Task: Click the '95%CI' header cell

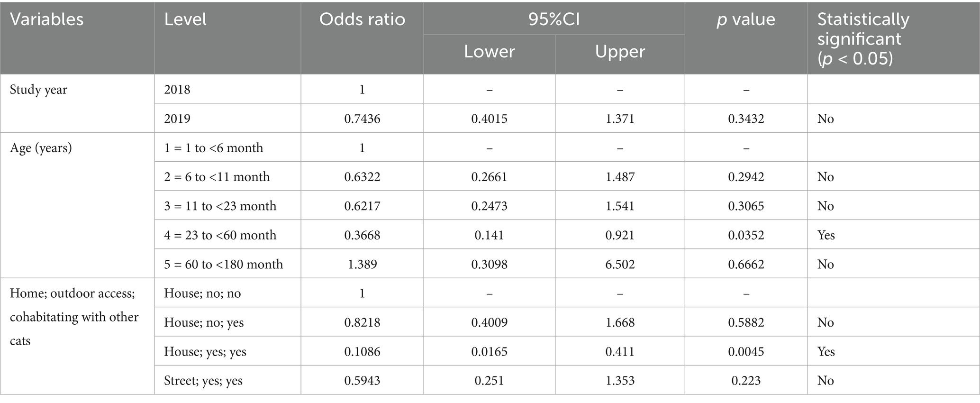Action: point(554,19)
